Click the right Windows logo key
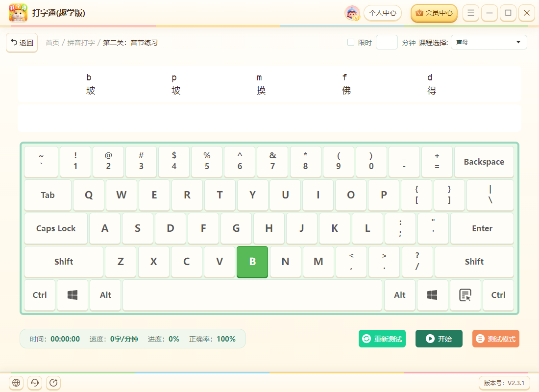Viewport: 539px width, 392px height. point(432,295)
